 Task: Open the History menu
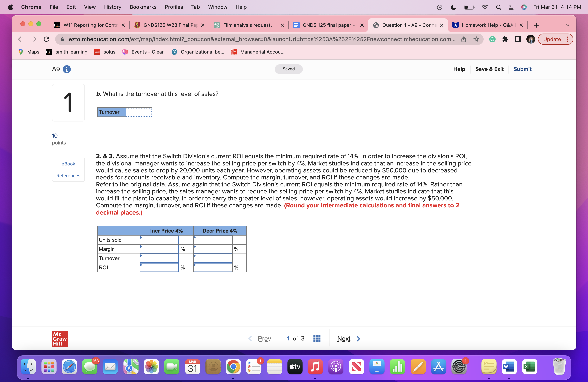coord(112,7)
